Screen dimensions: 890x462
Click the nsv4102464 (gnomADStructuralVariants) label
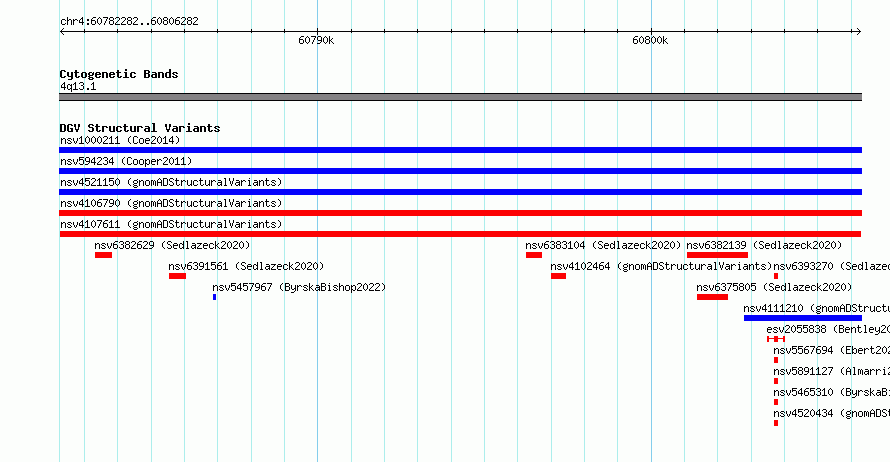661,266
